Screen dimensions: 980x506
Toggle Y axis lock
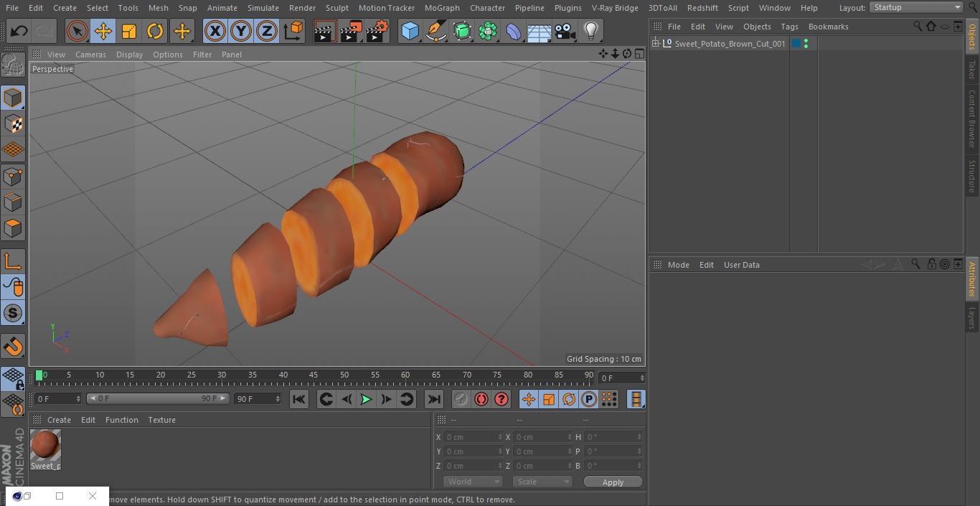[241, 32]
